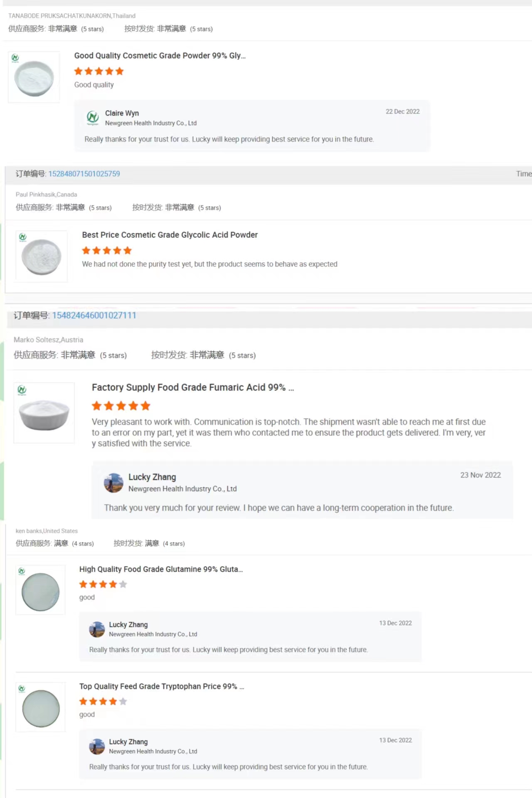Open order number 152848071501025759
This screenshot has height=798, width=532.
click(84, 174)
